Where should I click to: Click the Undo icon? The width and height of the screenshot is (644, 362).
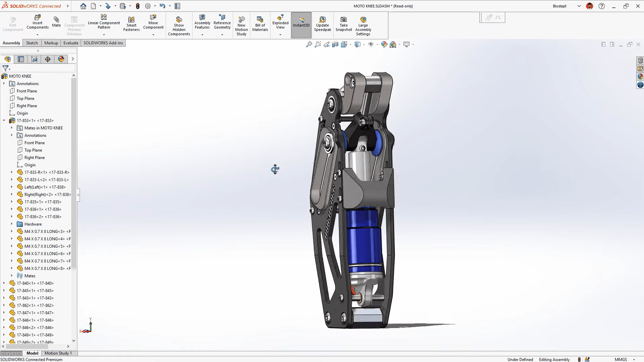pyautogui.click(x=163, y=6)
